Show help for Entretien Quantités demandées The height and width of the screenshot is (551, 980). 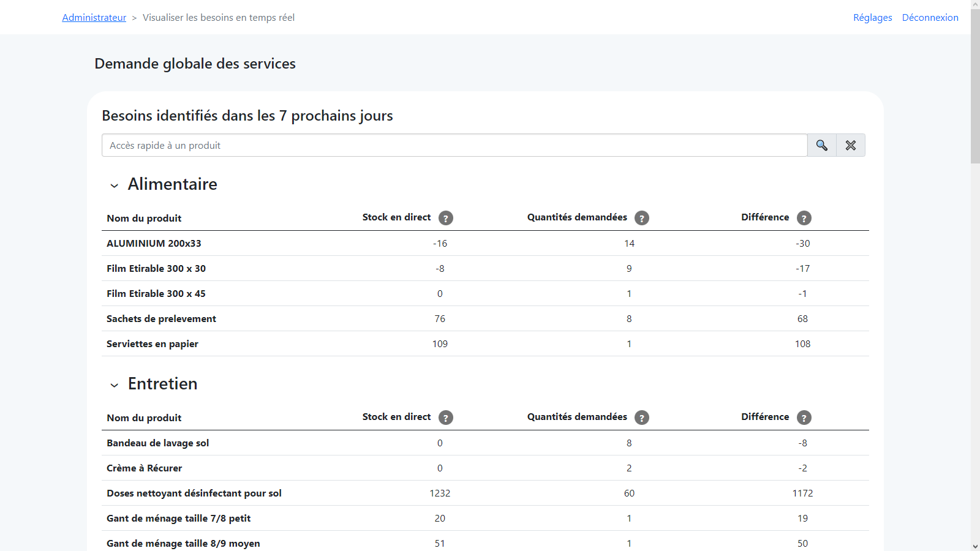(642, 418)
